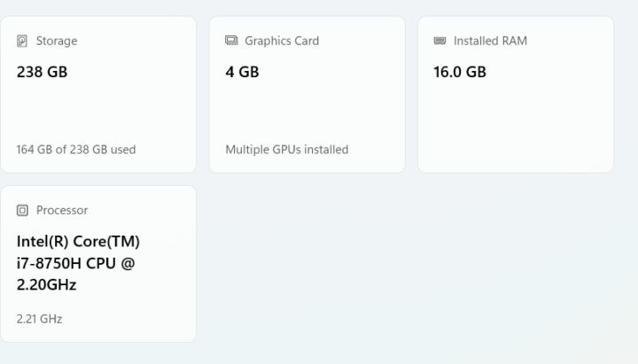Click empty area between 238 GB and usage text
Screen dimensions: 638x364
click(x=97, y=111)
